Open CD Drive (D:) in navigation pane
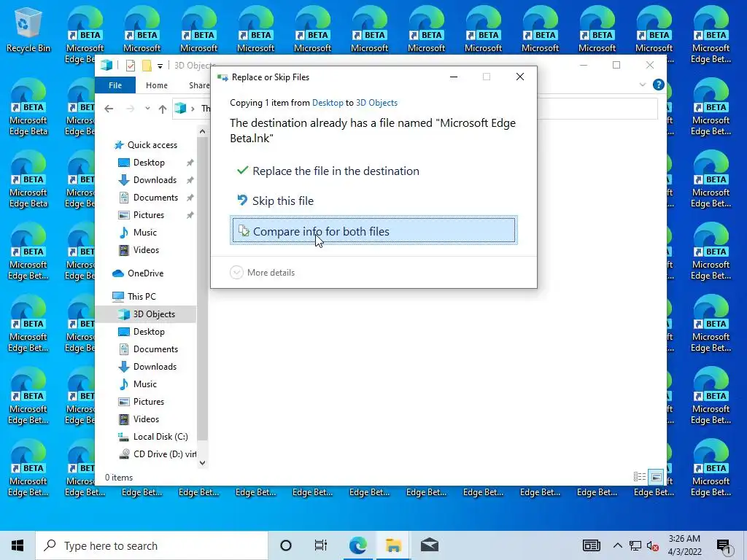This screenshot has width=747, height=560. [x=164, y=454]
